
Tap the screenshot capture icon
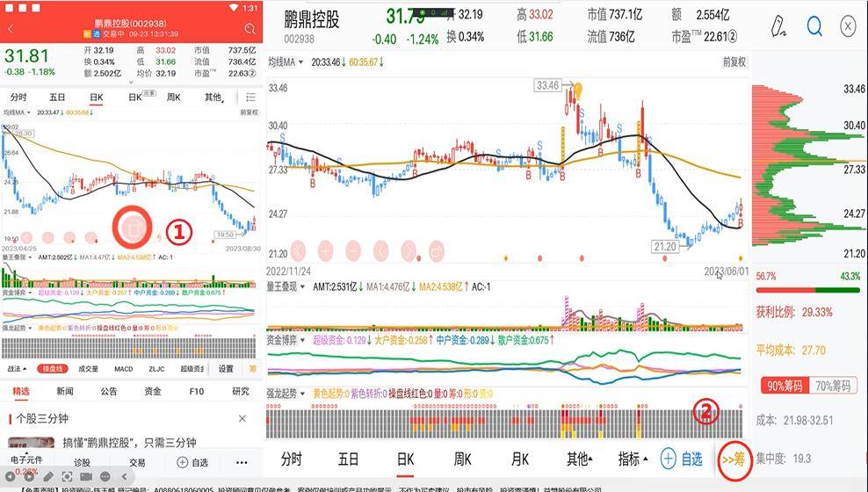[x=67, y=476]
